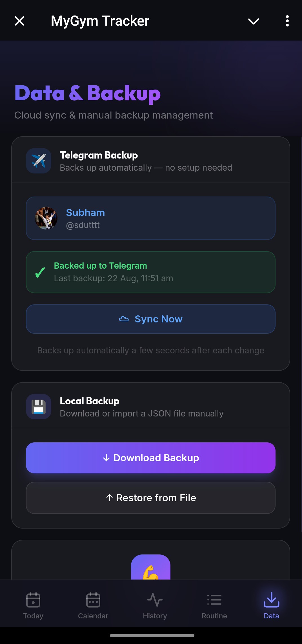Open the three-dot overflow menu

pos(287,21)
